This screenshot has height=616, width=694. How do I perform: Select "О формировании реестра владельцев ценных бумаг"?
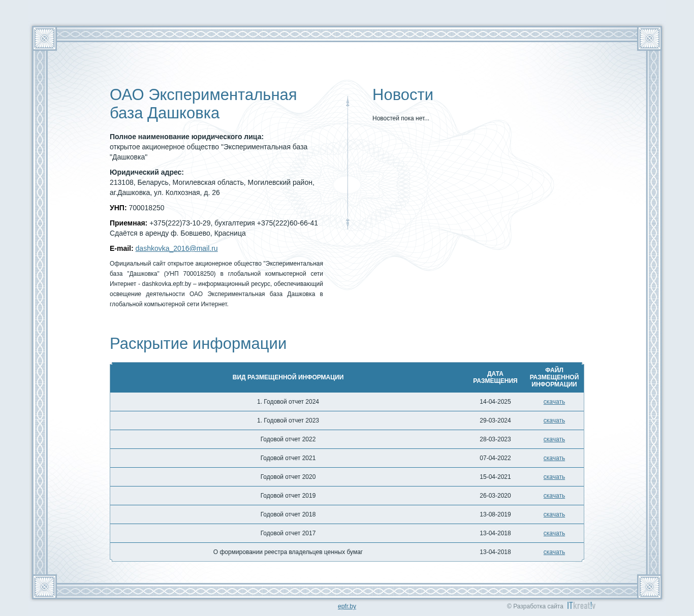288,552
